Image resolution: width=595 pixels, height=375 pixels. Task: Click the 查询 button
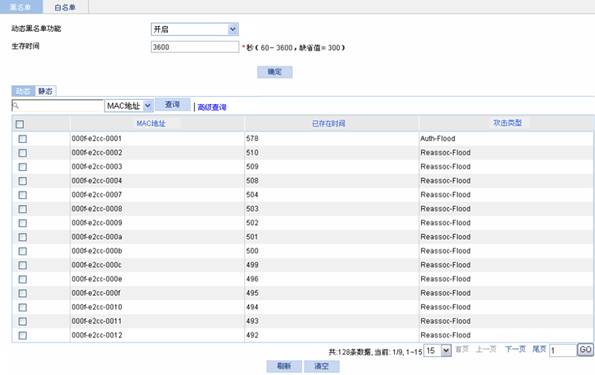pos(173,104)
